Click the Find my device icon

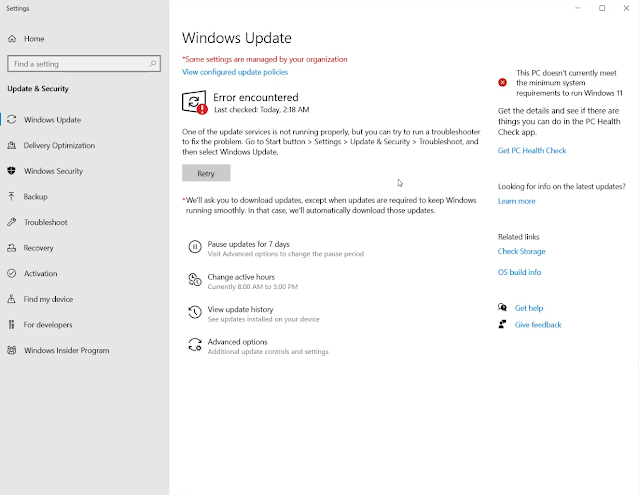pos(11,299)
